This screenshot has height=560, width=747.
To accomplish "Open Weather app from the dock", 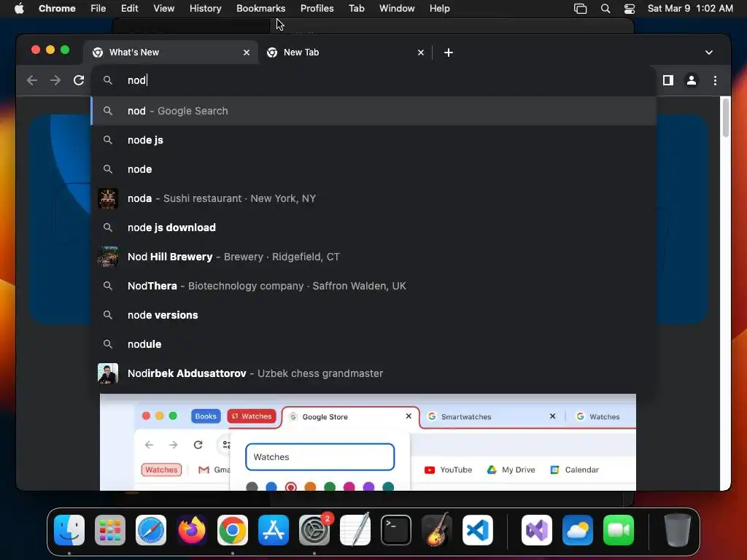I will point(578,530).
